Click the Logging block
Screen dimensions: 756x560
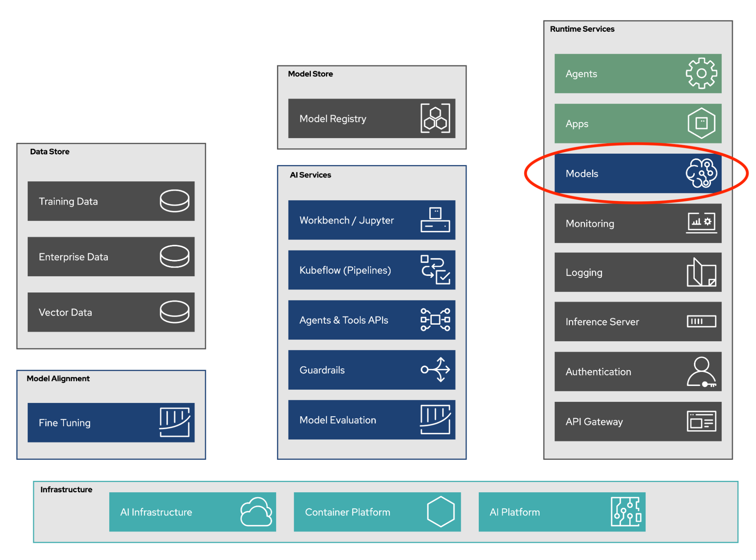point(637,272)
